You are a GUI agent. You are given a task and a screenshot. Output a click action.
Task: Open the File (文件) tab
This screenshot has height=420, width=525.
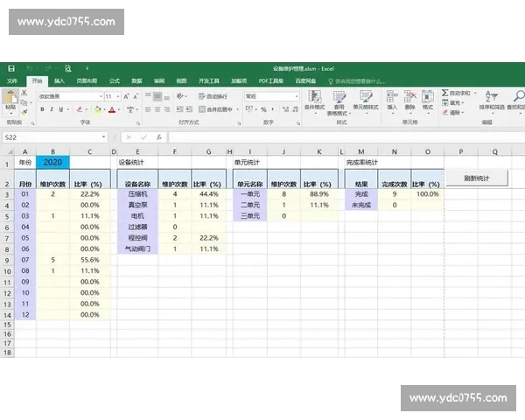(12, 81)
